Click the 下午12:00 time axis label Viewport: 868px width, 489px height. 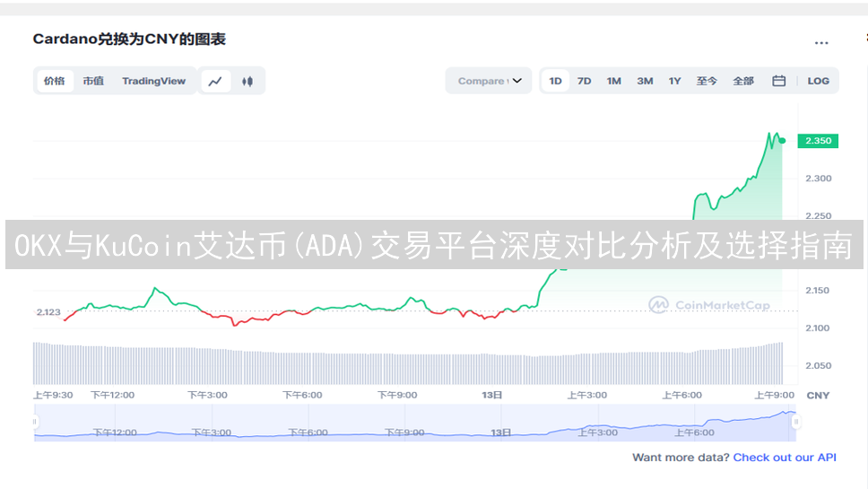click(x=112, y=395)
